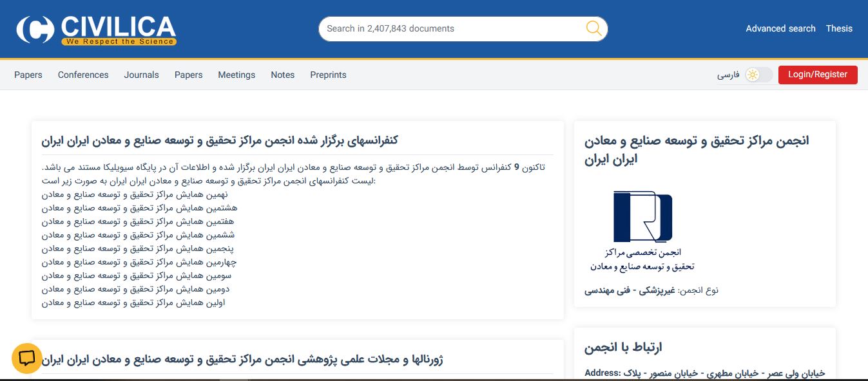
Task: Switch language using the فارسی label
Action: click(728, 75)
